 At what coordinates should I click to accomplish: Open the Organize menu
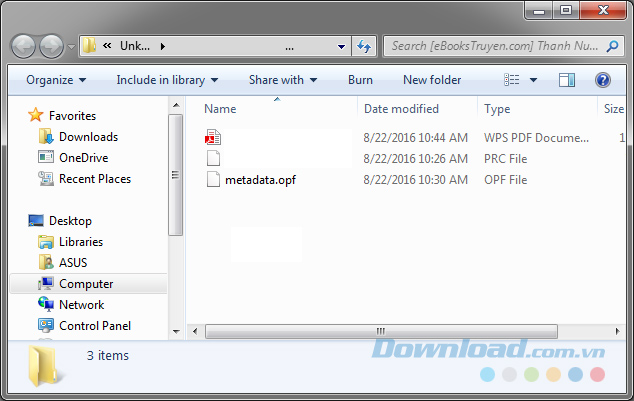[56, 80]
